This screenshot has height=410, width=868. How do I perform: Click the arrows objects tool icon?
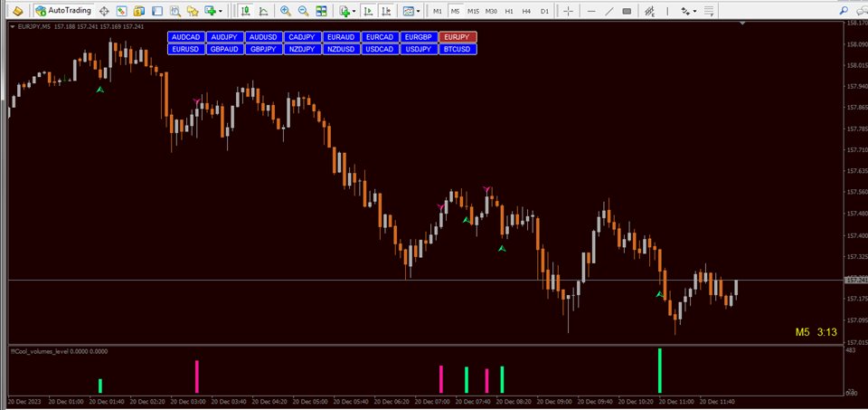pos(685,11)
